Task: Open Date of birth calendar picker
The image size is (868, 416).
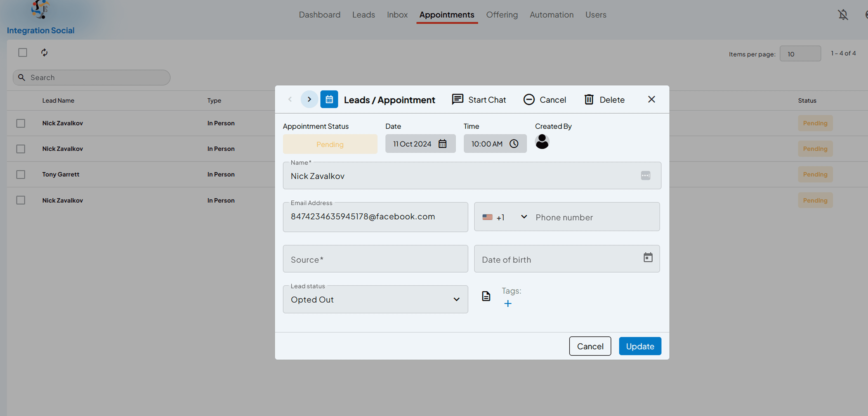Action: 648,258
